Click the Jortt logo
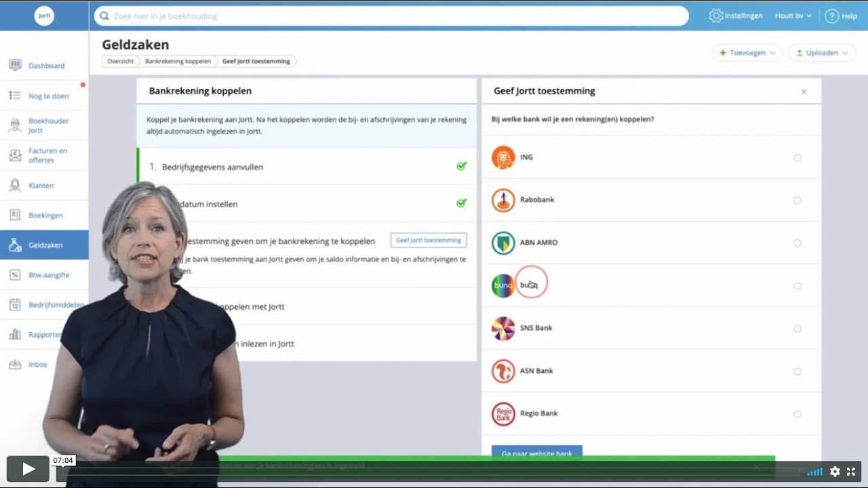The width and height of the screenshot is (868, 488). tap(44, 16)
